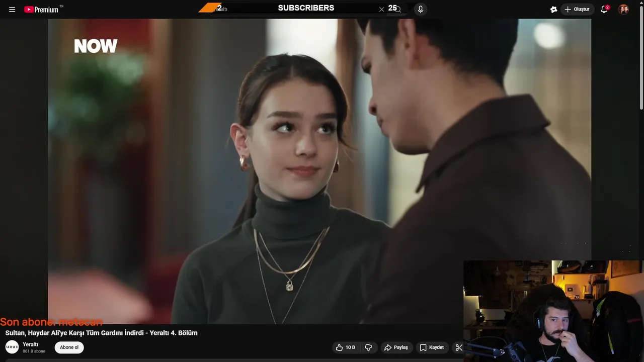Open the Yeraltı channel avatar
The image size is (644, 362).
[x=12, y=347]
